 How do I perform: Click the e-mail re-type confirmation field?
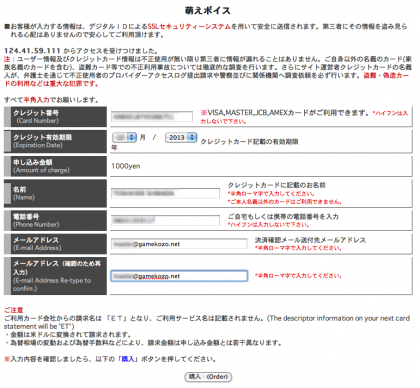coord(179,276)
